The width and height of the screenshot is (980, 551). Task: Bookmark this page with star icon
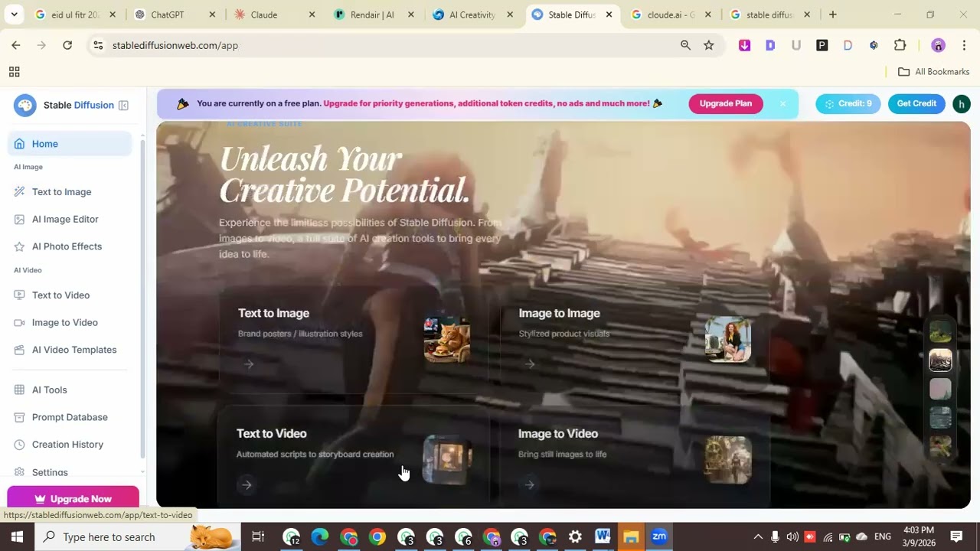(709, 45)
